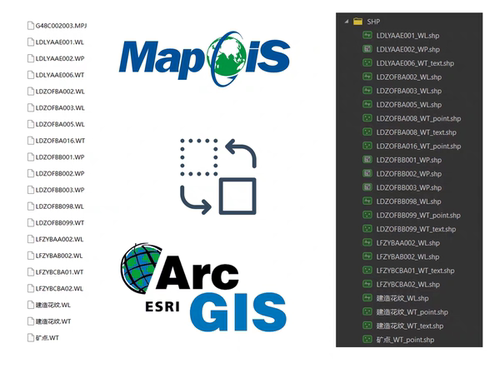Click the file icon beside LDZOFBB099.WT
The height and width of the screenshot is (368, 500).
click(30, 222)
